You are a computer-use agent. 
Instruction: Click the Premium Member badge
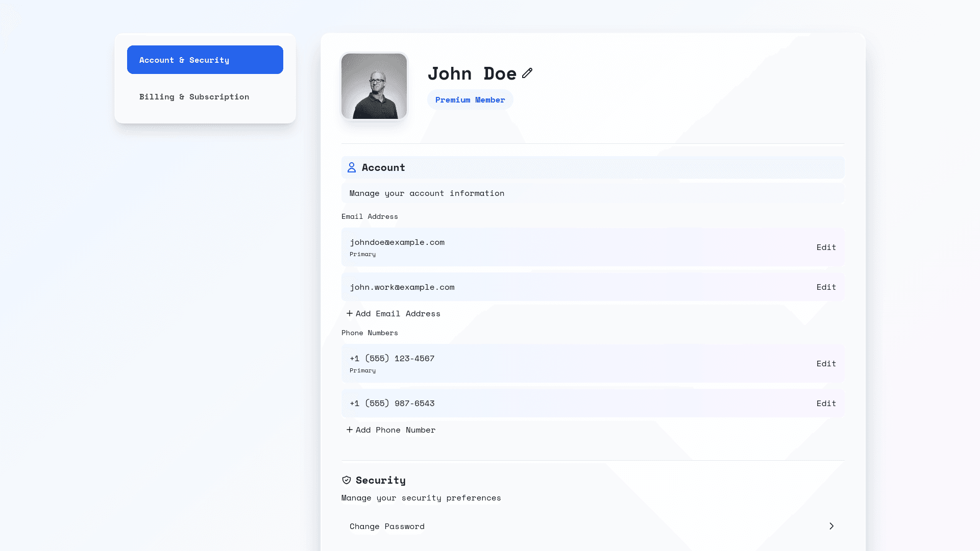(x=470, y=99)
